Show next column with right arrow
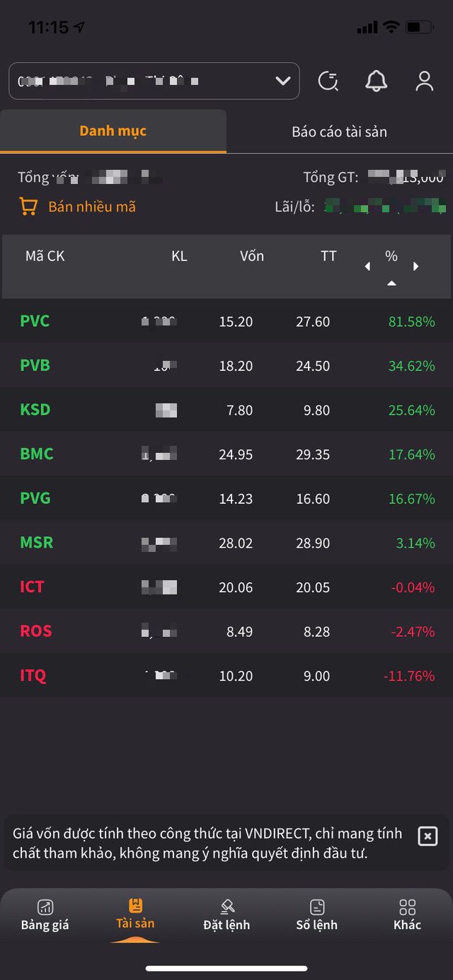 pyautogui.click(x=415, y=267)
